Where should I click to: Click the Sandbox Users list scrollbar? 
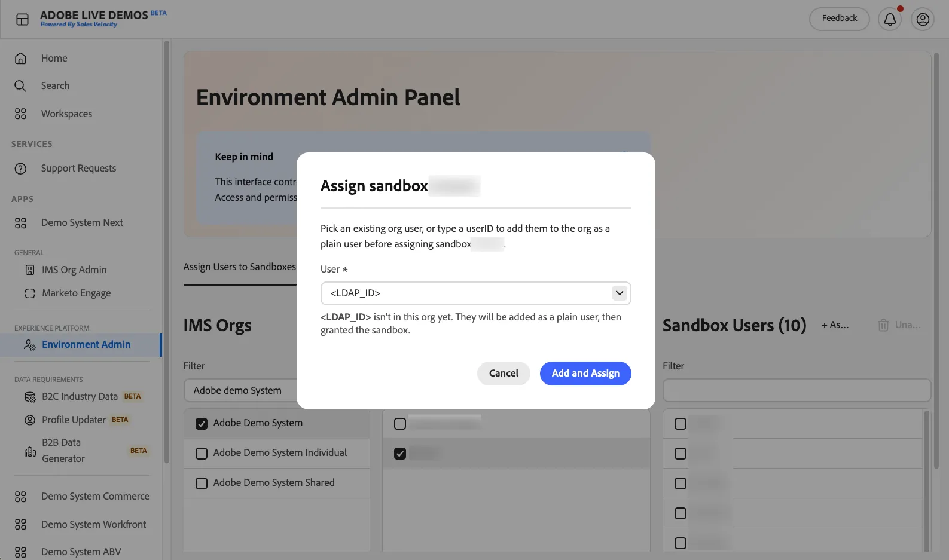click(x=927, y=480)
